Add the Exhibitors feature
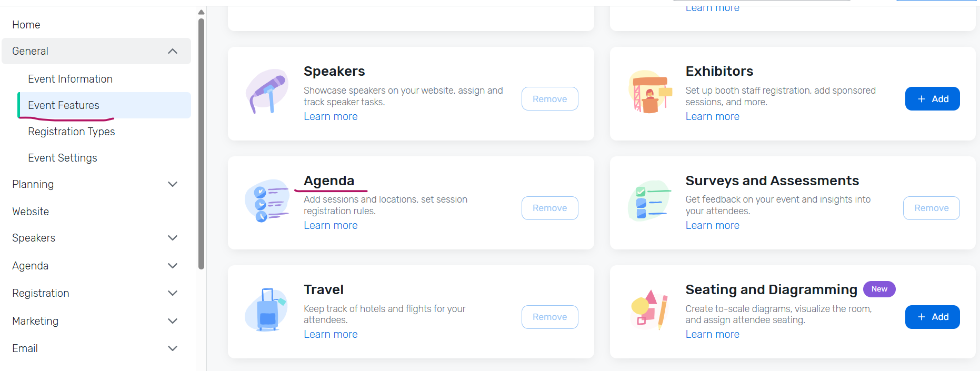 pos(932,99)
